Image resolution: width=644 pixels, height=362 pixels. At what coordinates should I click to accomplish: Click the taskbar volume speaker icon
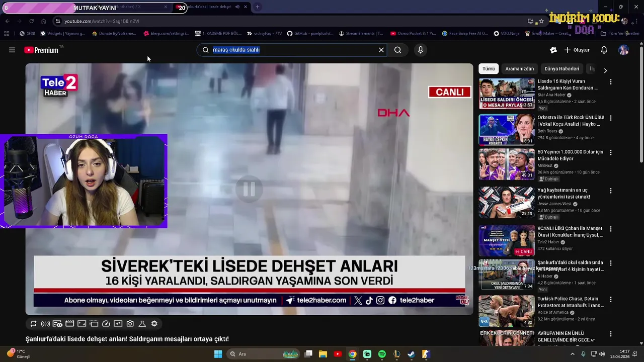click(x=602, y=354)
